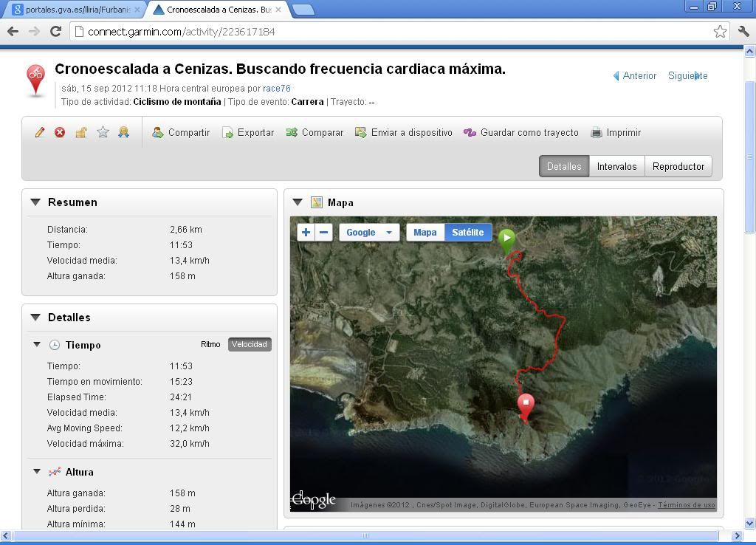Go back with browser back arrow
Image resolution: width=756 pixels, height=545 pixels.
coord(13,31)
